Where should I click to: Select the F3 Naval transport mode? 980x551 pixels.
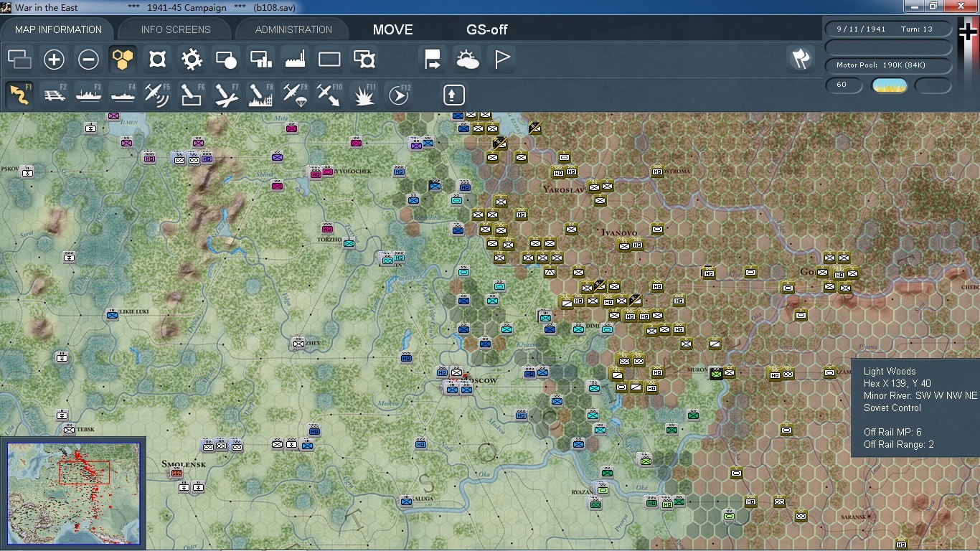88,95
